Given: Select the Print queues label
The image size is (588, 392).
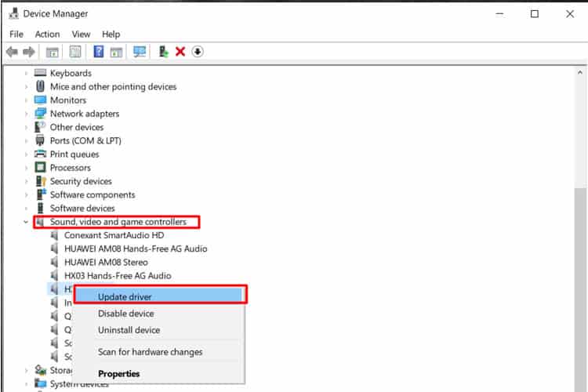Looking at the screenshot, I should tap(74, 154).
